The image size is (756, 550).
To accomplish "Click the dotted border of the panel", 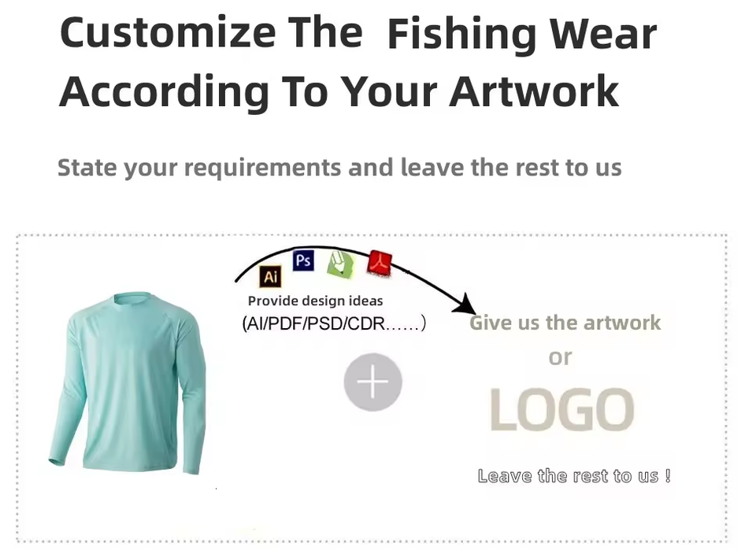I will pos(371,235).
